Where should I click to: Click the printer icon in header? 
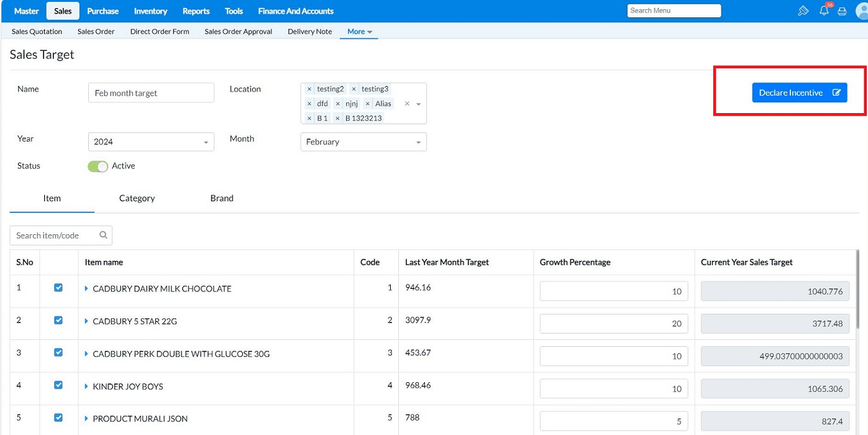842,11
